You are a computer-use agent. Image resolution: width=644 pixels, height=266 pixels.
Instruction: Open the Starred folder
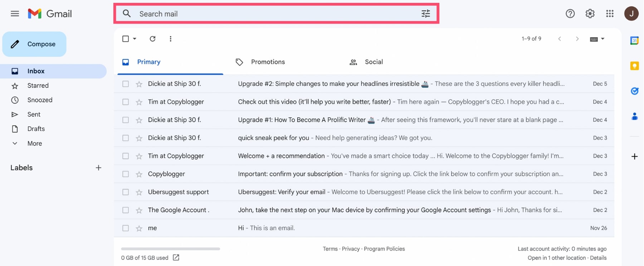pos(38,86)
